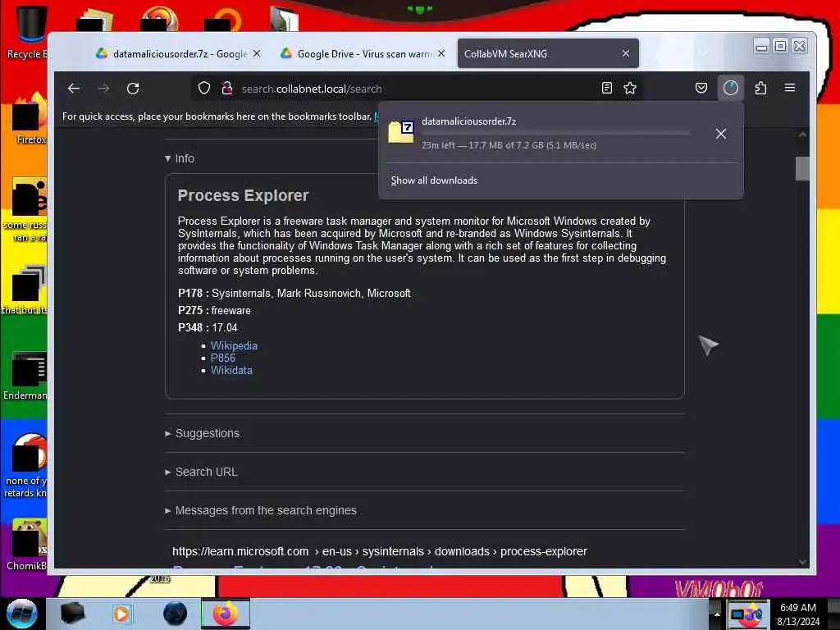Open the P856 link
Viewport: 840px width, 630px height.
tap(223, 358)
